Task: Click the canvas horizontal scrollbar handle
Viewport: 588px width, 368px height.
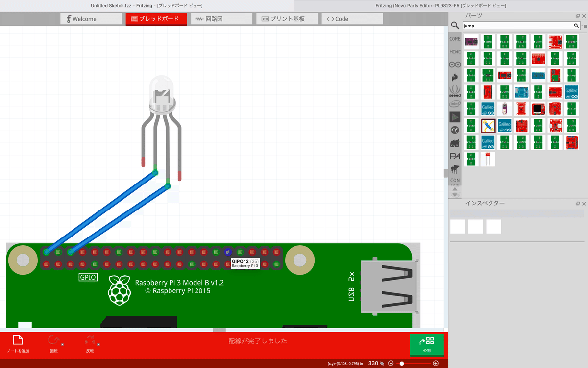Action: click(219, 330)
